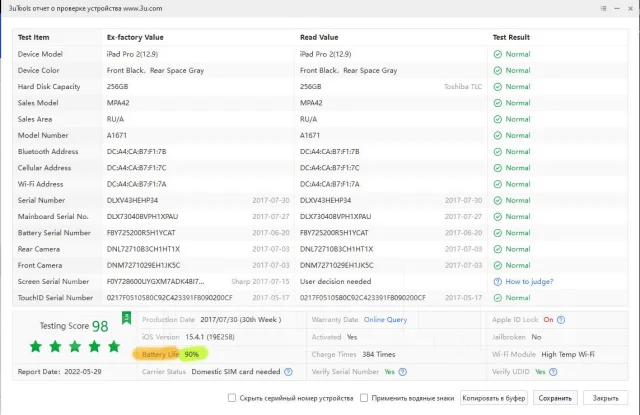Click the User decision needed cell
This screenshot has width=640, height=415.
tap(336, 282)
